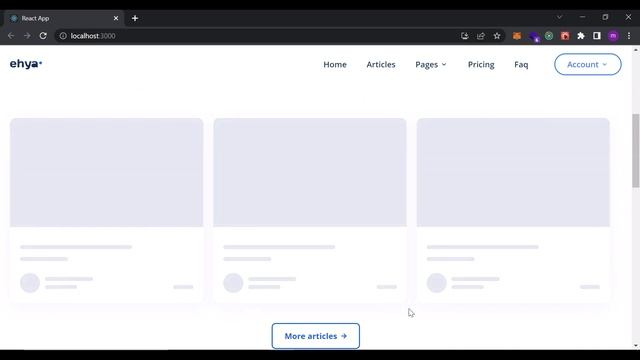Screen dimensions: 640x360
Task: Go to the Pricing page
Action: pos(481,64)
